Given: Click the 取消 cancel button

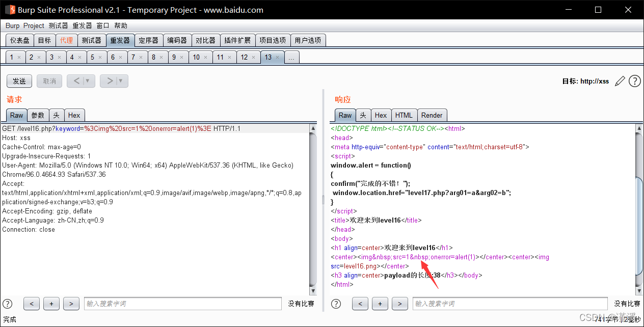Looking at the screenshot, I should (x=49, y=81).
